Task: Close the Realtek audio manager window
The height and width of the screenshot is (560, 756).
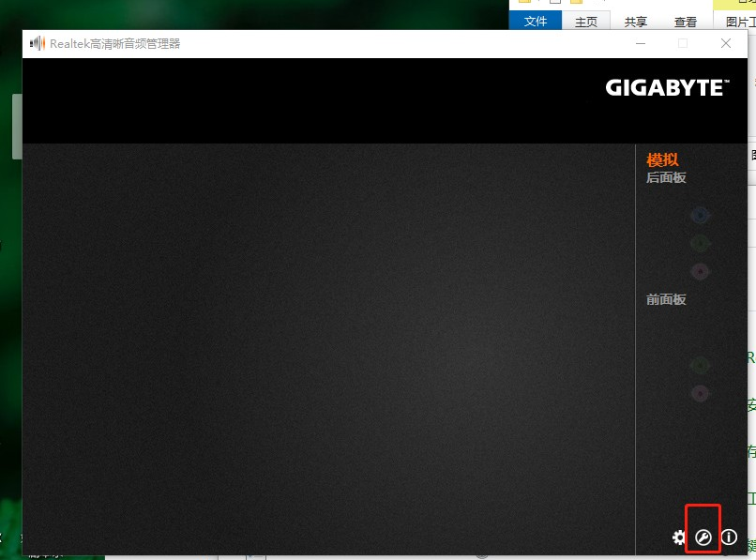Action: 726,43
